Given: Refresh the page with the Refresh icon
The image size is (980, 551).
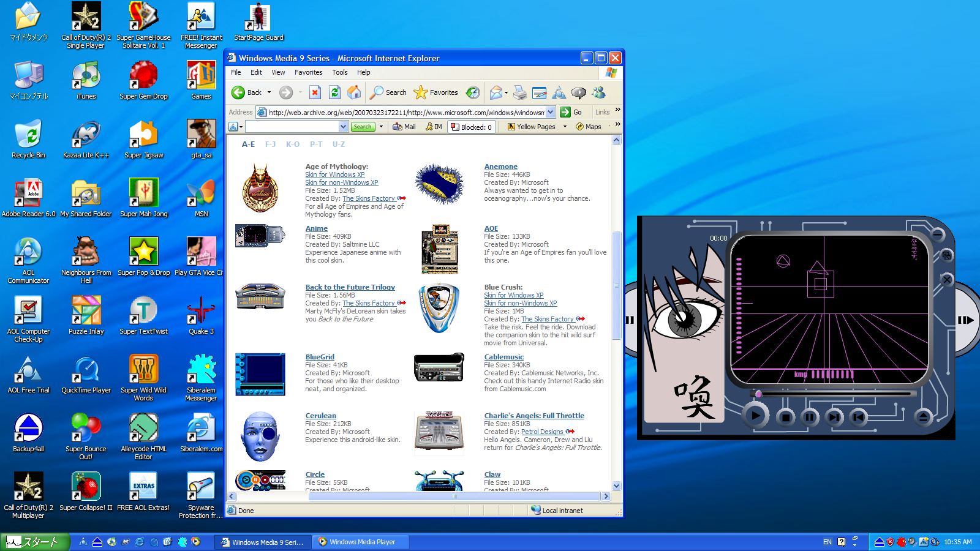Looking at the screenshot, I should click(334, 92).
